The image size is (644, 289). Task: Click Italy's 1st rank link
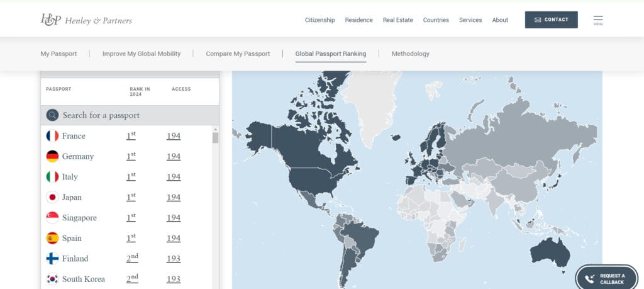[131, 177]
